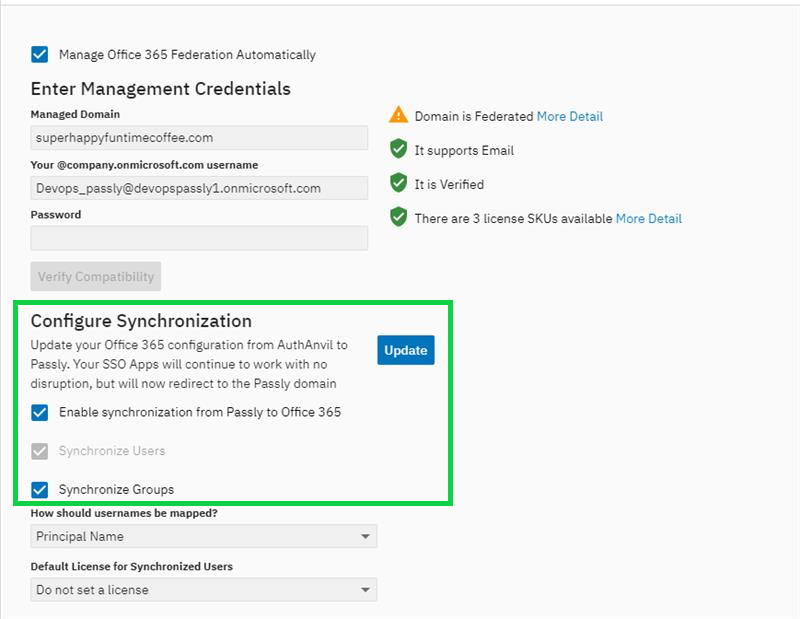Toggle Enable synchronization from Passly checkbox

pyautogui.click(x=40, y=412)
